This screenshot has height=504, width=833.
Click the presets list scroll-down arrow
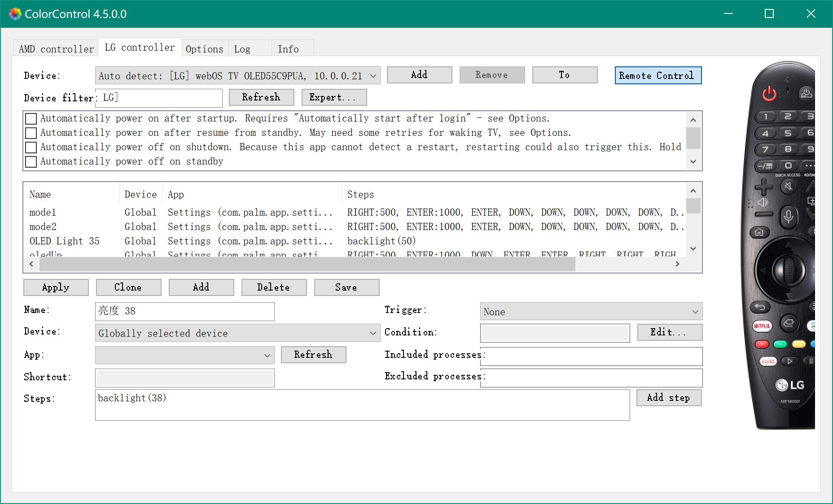click(693, 249)
